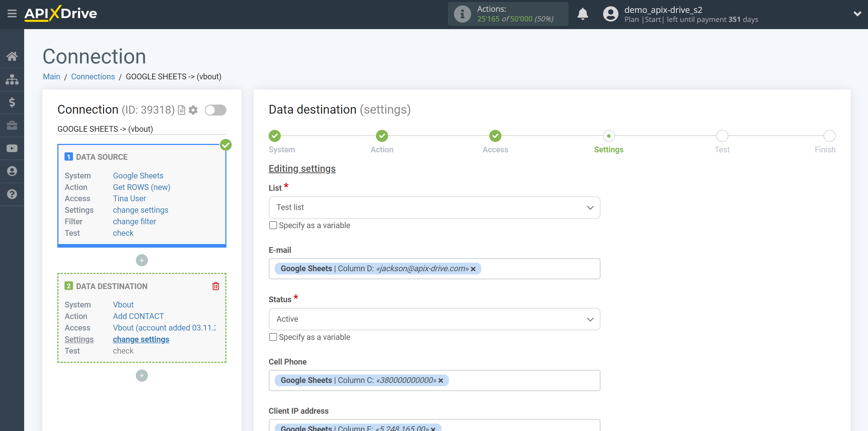
Task: Open Vbout account access link
Action: click(164, 328)
